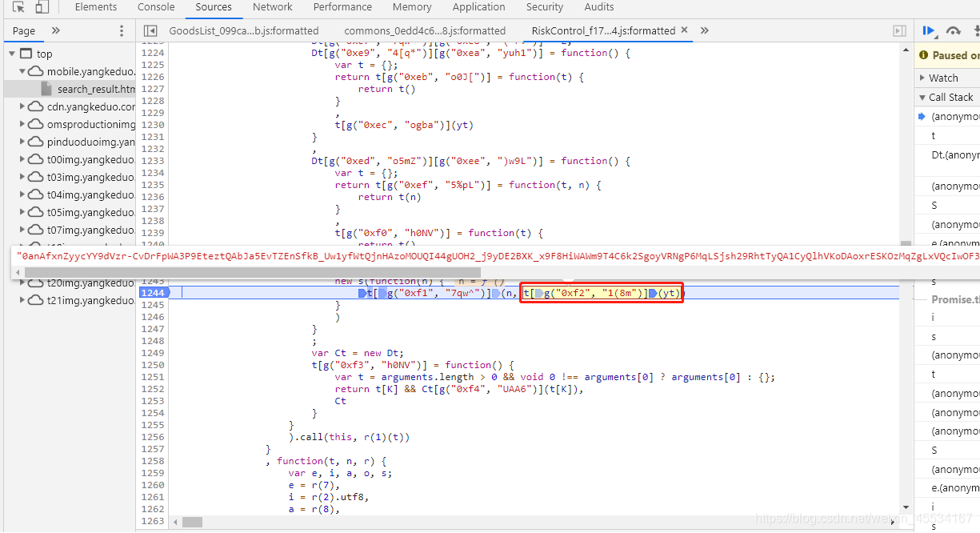
Task: Switch to the Console tab
Action: point(156,7)
